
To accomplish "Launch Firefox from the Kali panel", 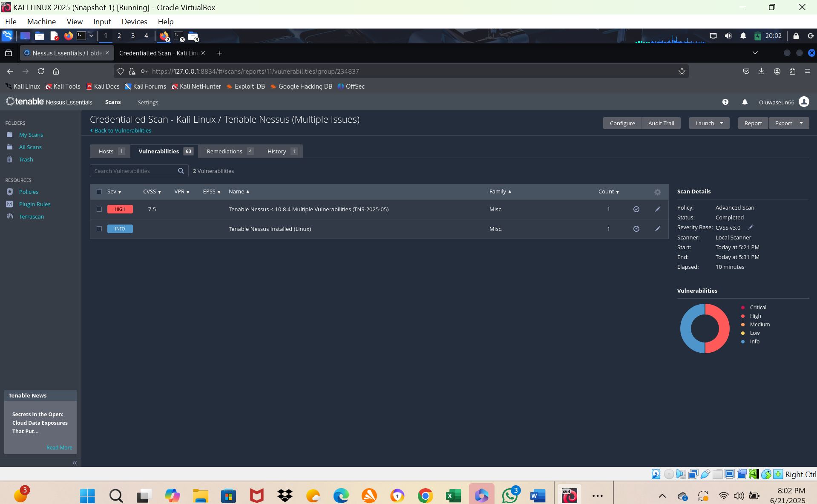I will point(68,36).
